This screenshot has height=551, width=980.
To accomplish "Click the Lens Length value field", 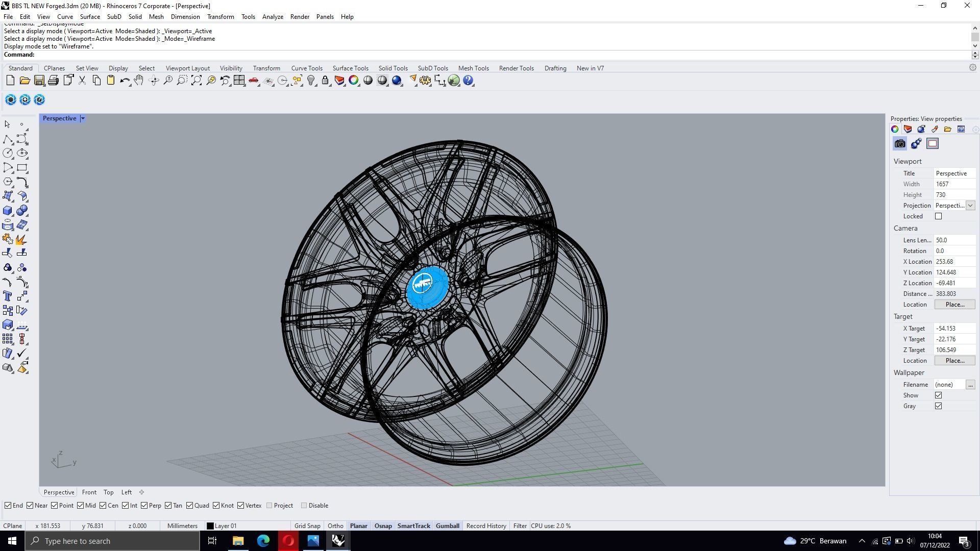I will click(x=954, y=240).
